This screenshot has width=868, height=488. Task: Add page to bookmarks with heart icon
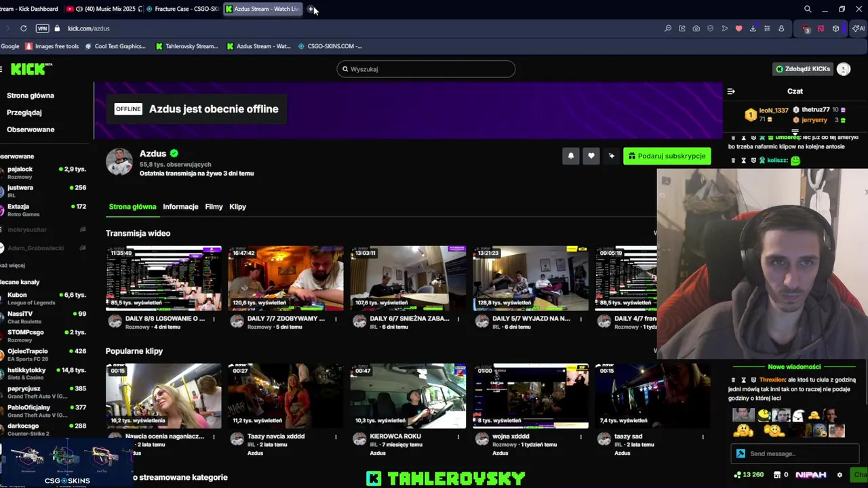point(738,28)
